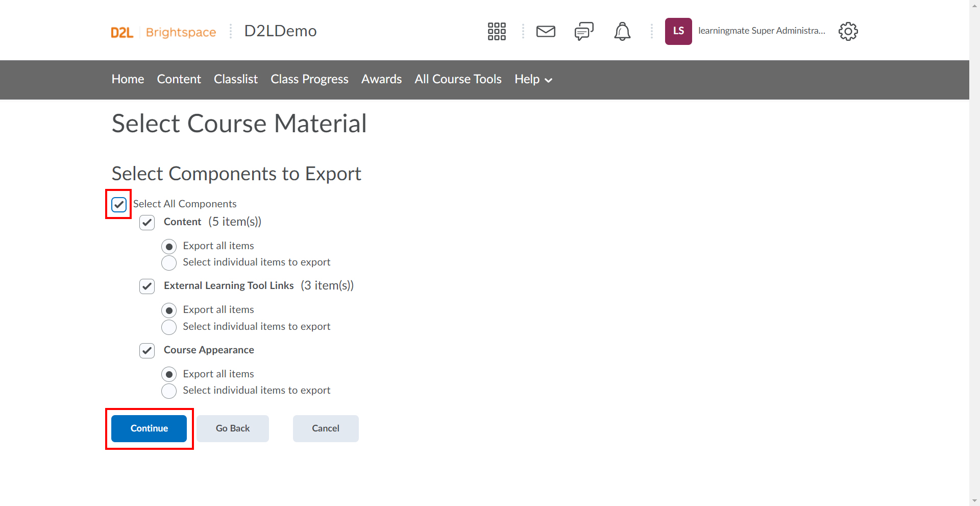This screenshot has width=980, height=506.
Task: Click the D2LDemo course title
Action: pos(280,31)
